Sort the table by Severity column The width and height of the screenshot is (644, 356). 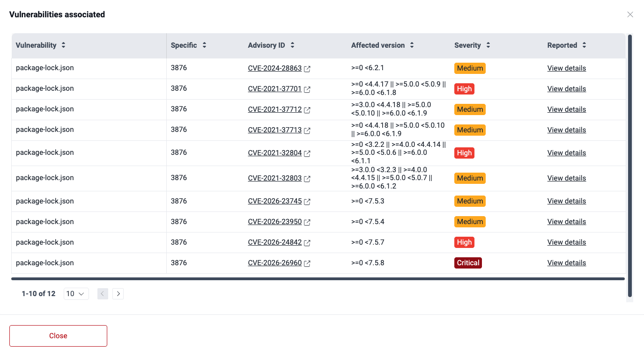coord(488,45)
